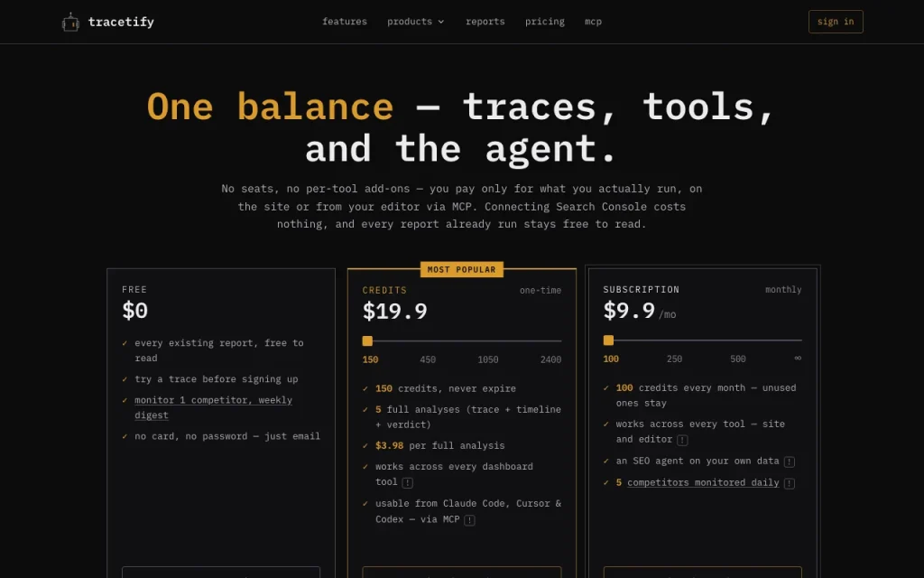Click the Credits slider handle at 150
The image size is (924, 578).
click(367, 340)
